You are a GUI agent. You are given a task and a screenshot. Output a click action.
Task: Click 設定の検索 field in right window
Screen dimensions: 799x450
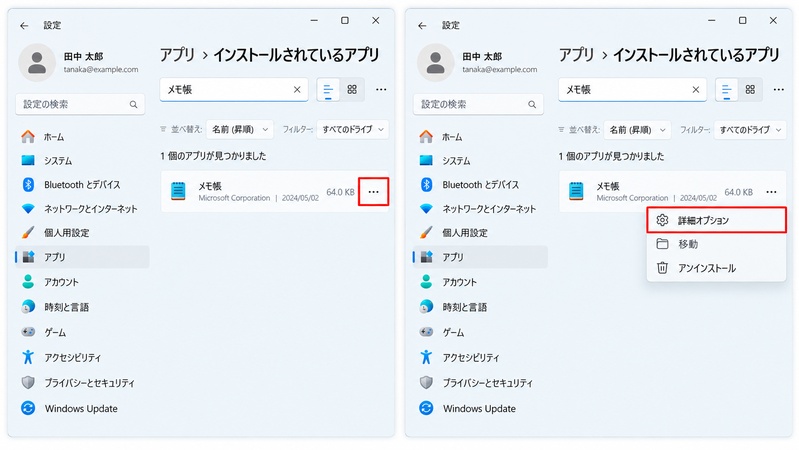[478, 104]
